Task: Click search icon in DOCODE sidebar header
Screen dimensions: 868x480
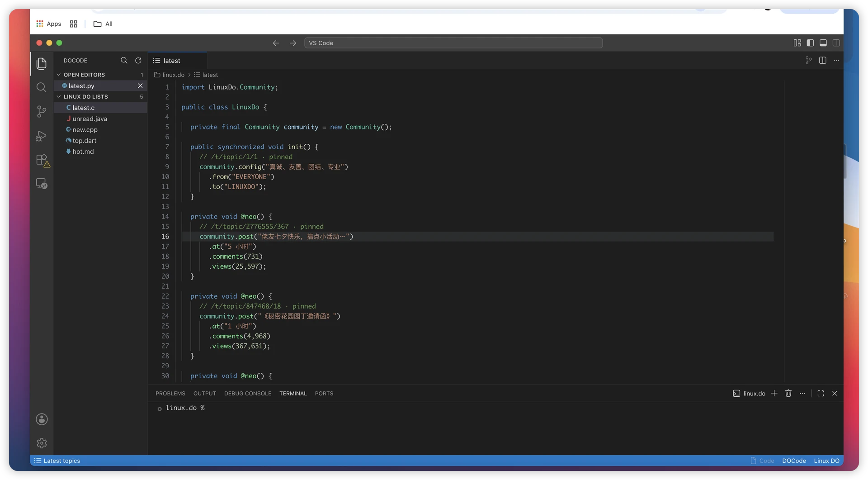Action: pyautogui.click(x=124, y=61)
